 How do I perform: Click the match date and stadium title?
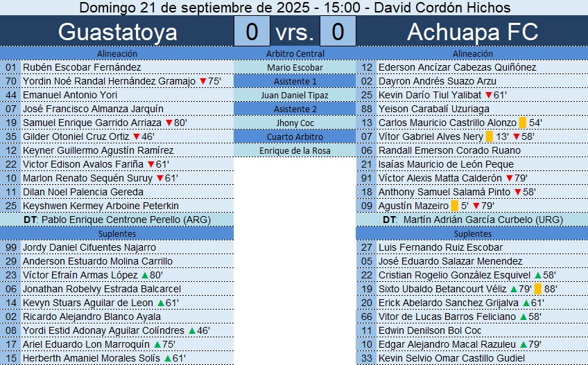point(295,8)
